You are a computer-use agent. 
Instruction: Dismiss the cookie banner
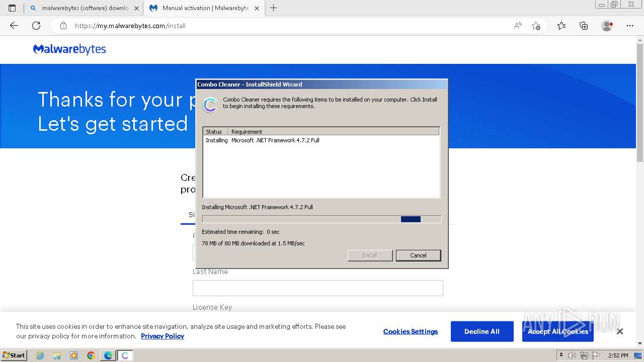tap(620, 331)
